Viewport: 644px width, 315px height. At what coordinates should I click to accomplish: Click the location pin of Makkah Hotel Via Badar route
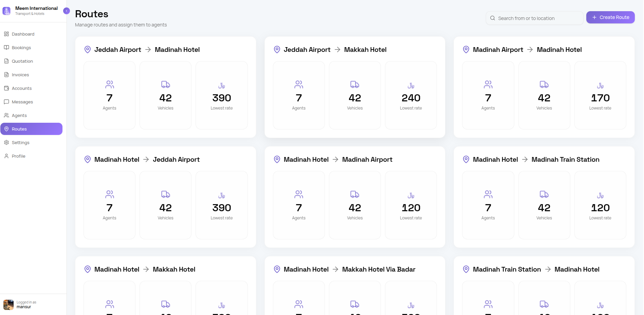click(x=277, y=269)
